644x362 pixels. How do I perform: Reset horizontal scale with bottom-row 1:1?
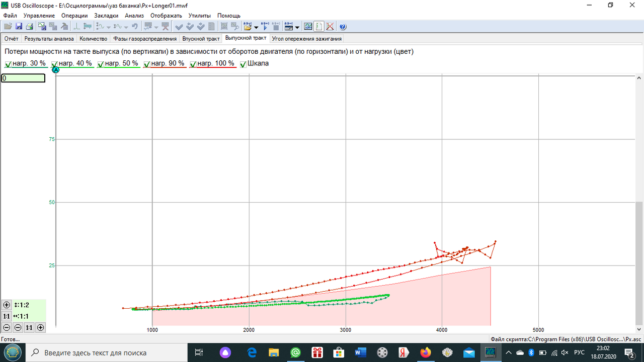[29, 327]
